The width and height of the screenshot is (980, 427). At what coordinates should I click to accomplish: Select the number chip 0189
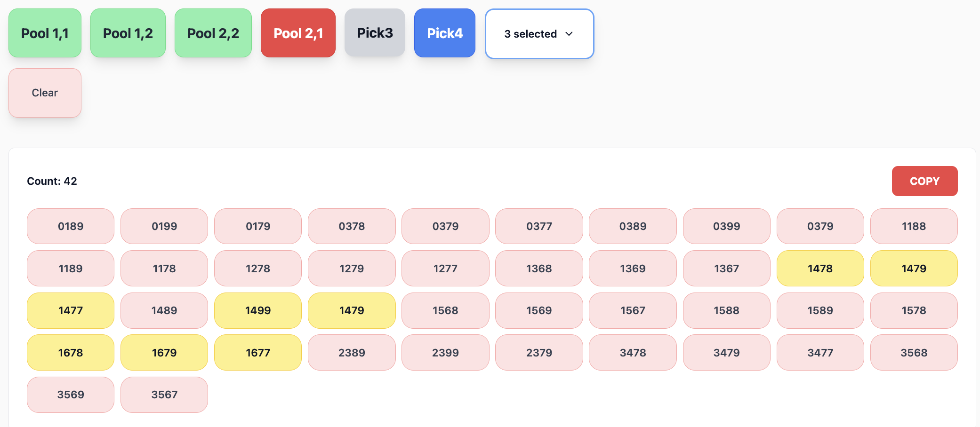point(71,226)
